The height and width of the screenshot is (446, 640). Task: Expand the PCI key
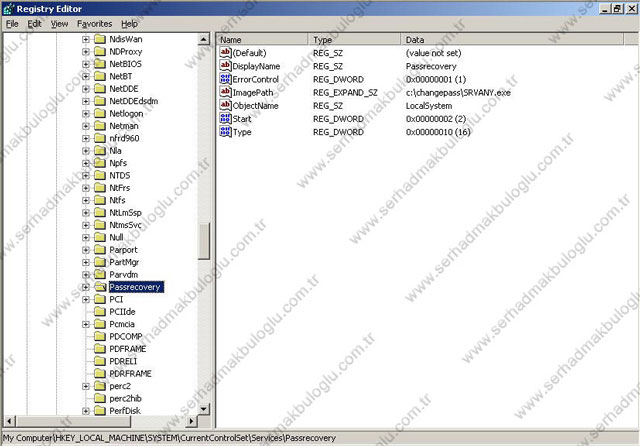tap(86, 300)
